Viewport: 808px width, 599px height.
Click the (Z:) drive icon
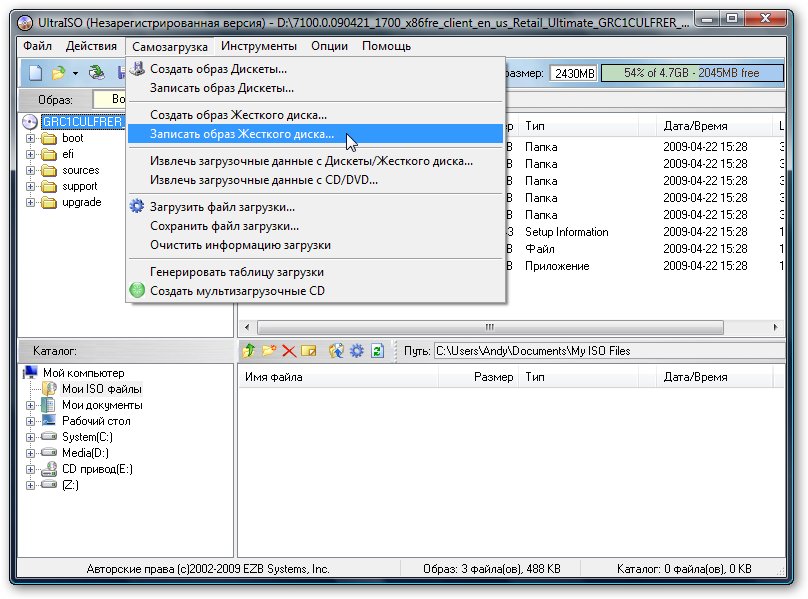coord(49,485)
